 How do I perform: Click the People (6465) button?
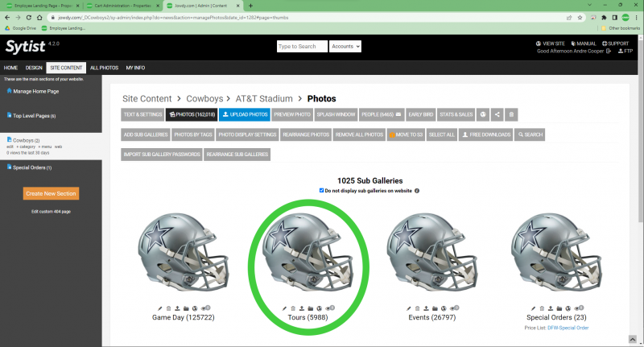pos(382,114)
